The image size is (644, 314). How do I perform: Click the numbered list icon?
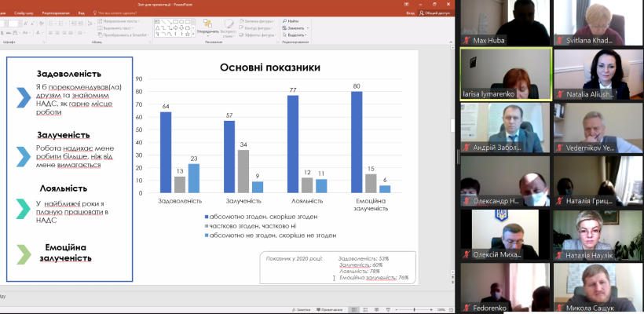tap(60, 24)
